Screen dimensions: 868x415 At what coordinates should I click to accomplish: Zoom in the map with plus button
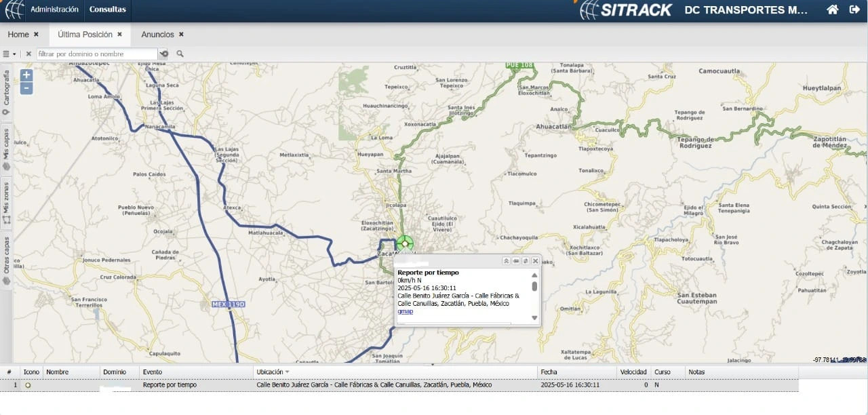(x=26, y=75)
